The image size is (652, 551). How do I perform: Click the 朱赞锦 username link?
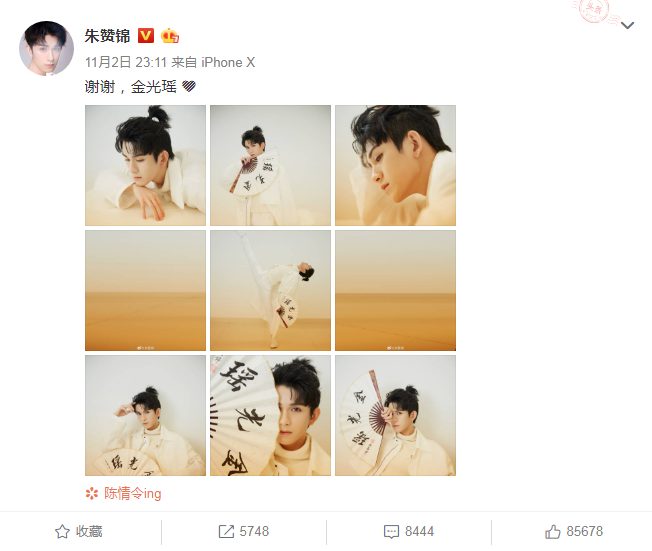click(x=107, y=36)
